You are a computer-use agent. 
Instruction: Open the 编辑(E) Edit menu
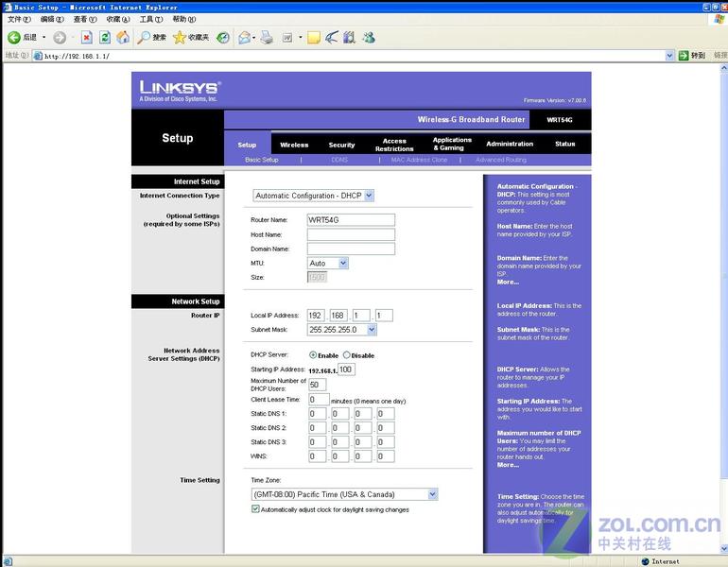[52, 19]
